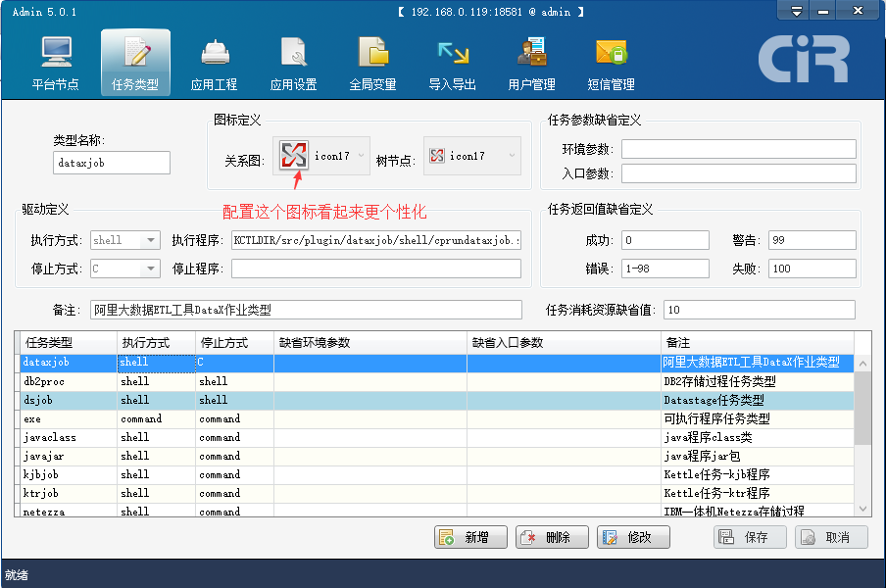Select the javajar task type row
Screen dimensions: 886x588
(437, 456)
